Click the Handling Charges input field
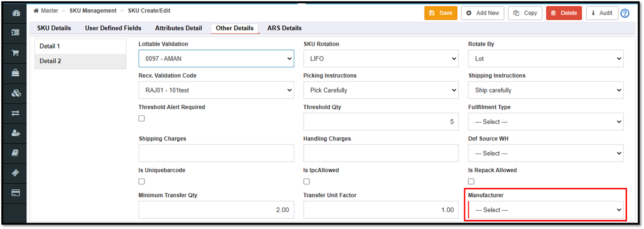644x229 pixels. tap(381, 153)
